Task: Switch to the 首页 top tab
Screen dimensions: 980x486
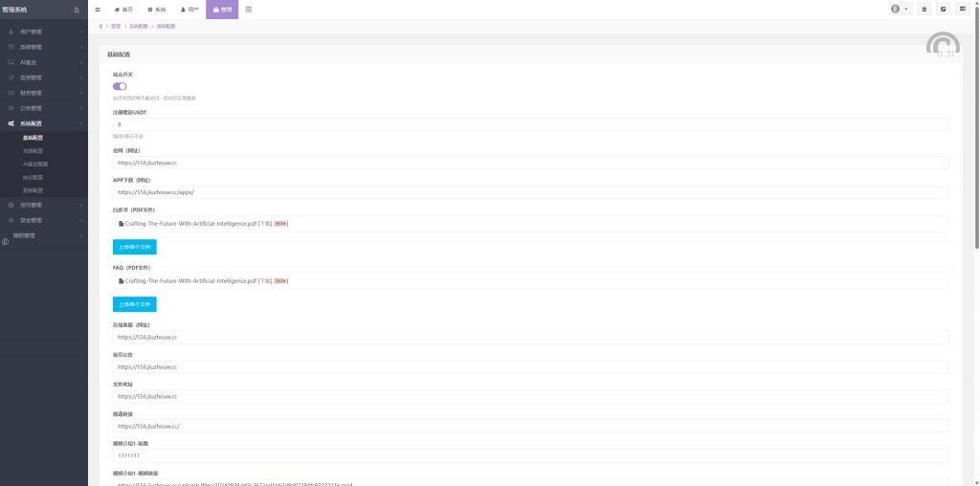Action: click(x=123, y=10)
